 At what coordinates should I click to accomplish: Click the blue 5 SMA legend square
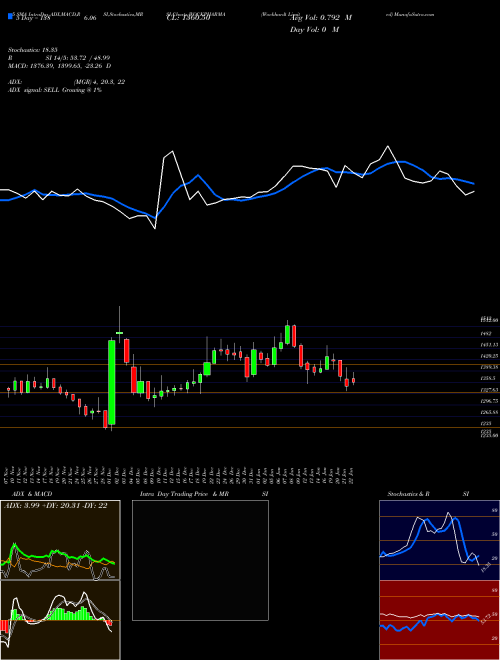coord(10,17)
